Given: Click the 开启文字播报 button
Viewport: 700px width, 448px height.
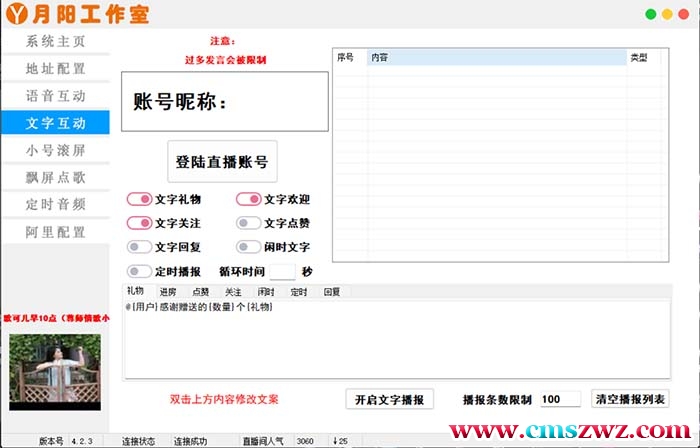Looking at the screenshot, I should click(x=389, y=399).
